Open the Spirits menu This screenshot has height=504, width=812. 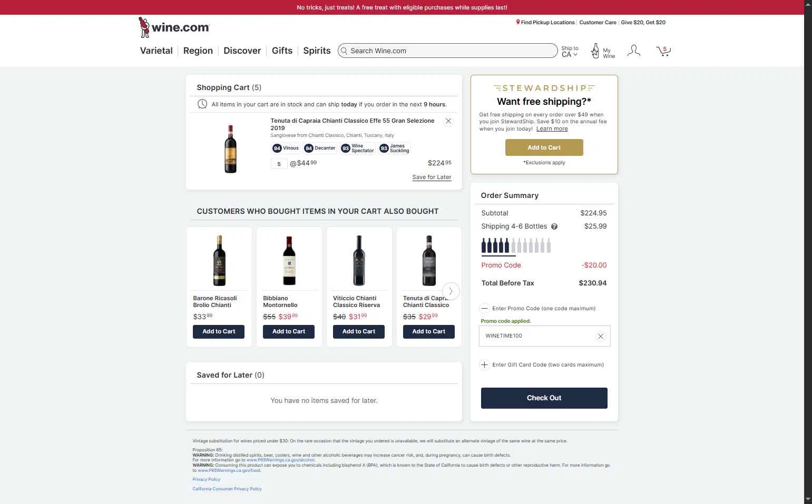click(317, 51)
